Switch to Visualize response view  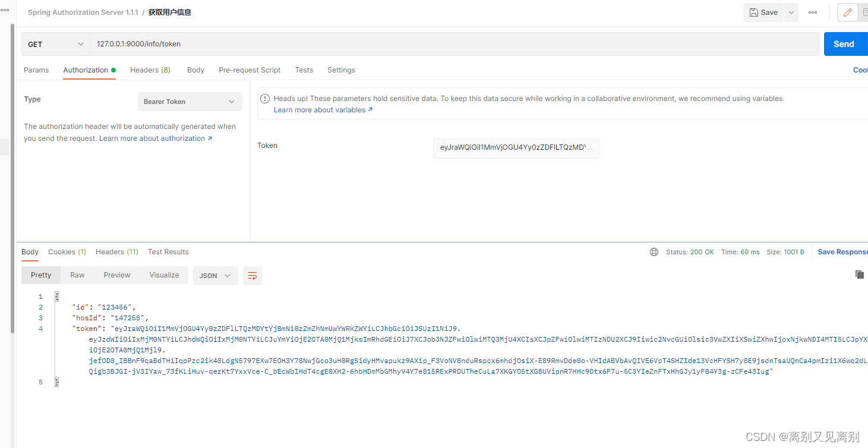164,275
